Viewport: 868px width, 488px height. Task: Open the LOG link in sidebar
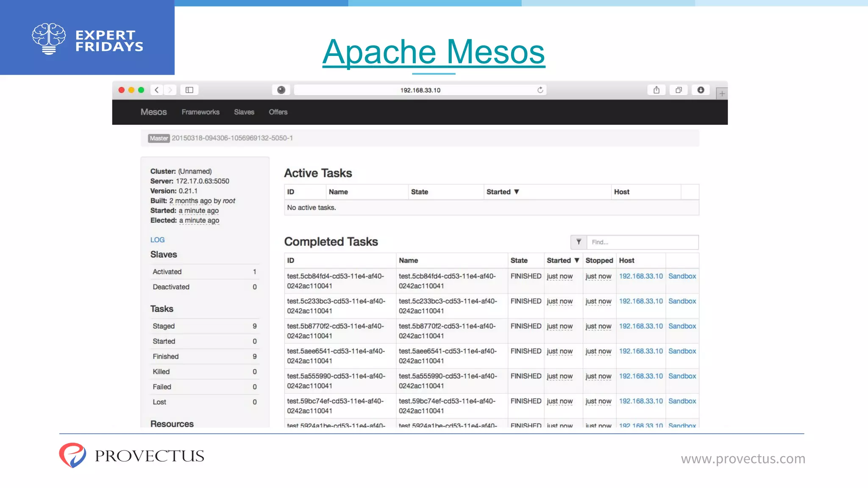pos(157,240)
